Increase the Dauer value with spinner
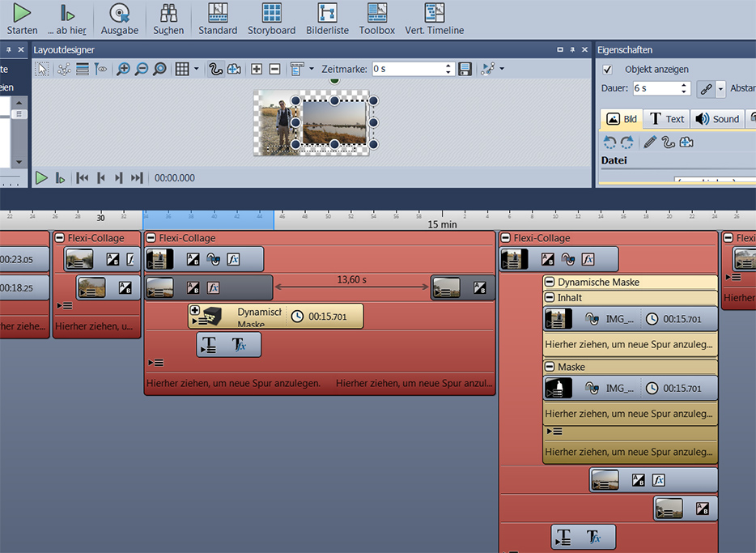This screenshot has width=756, height=553. click(x=685, y=85)
